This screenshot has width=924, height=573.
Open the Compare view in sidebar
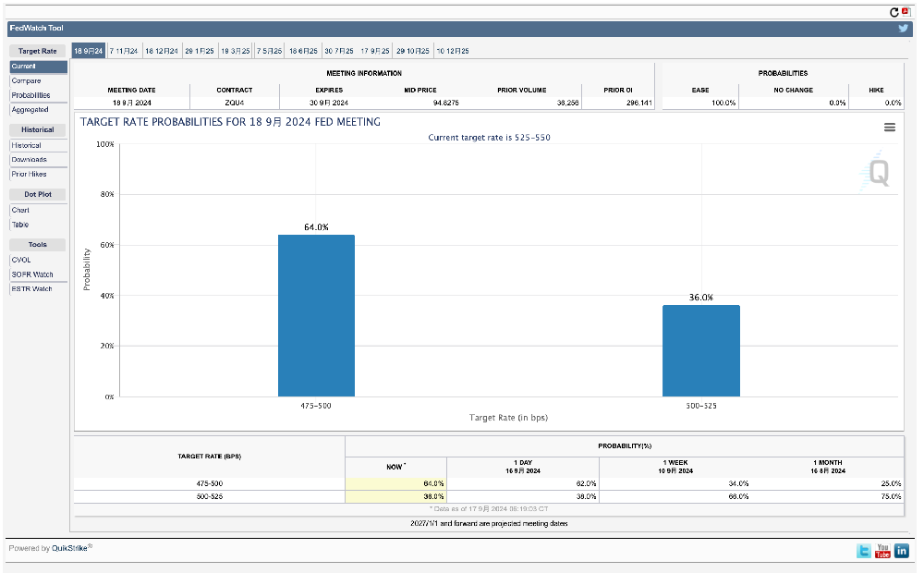click(x=26, y=81)
